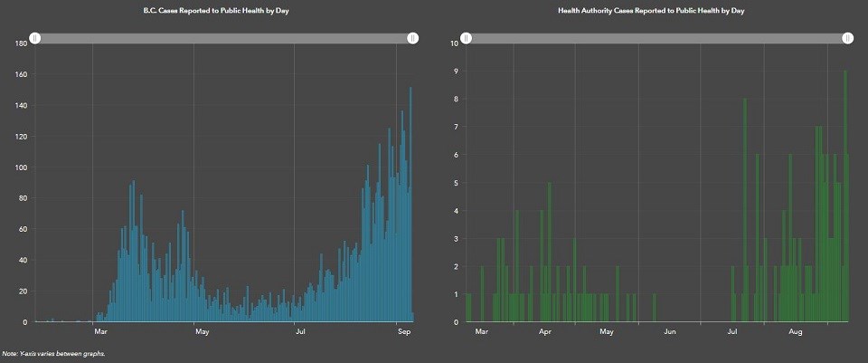Click the 100 y-axis value on B.C. chart
868x363 pixels.
pyautogui.click(x=23, y=167)
